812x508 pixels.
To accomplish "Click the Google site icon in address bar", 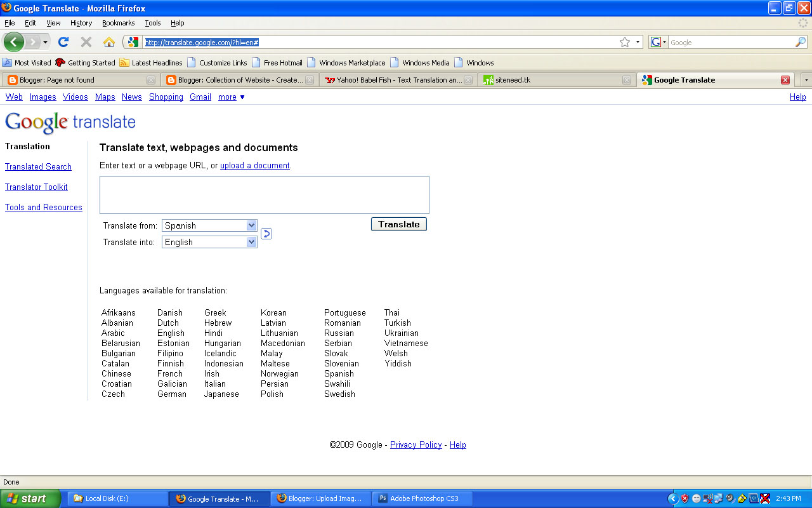I will coord(133,42).
